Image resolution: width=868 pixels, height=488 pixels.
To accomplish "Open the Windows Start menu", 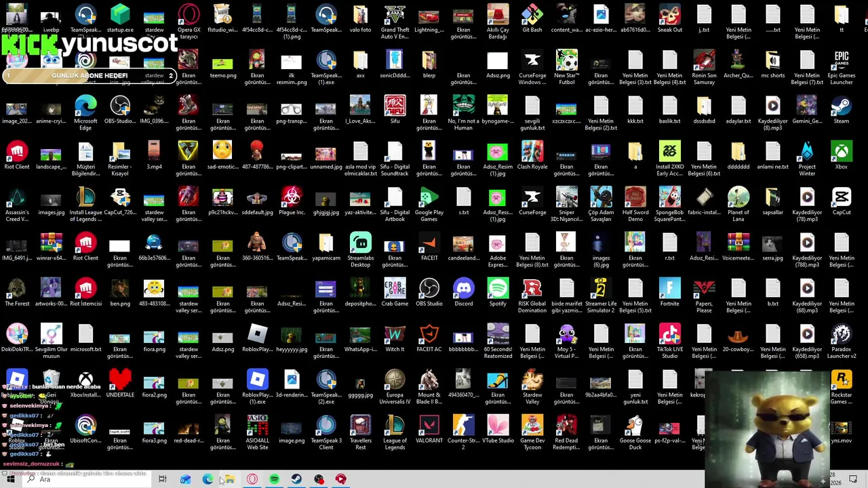I will pyautogui.click(x=11, y=479).
